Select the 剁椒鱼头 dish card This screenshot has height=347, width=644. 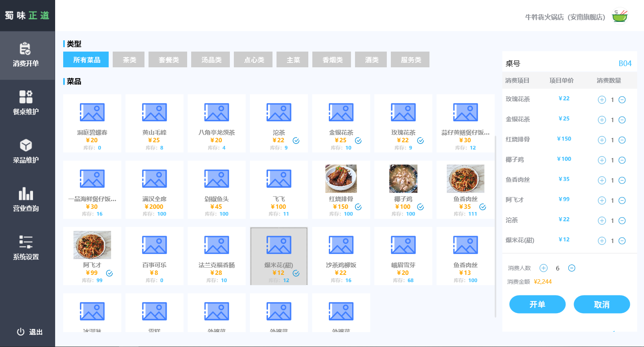pos(217,189)
